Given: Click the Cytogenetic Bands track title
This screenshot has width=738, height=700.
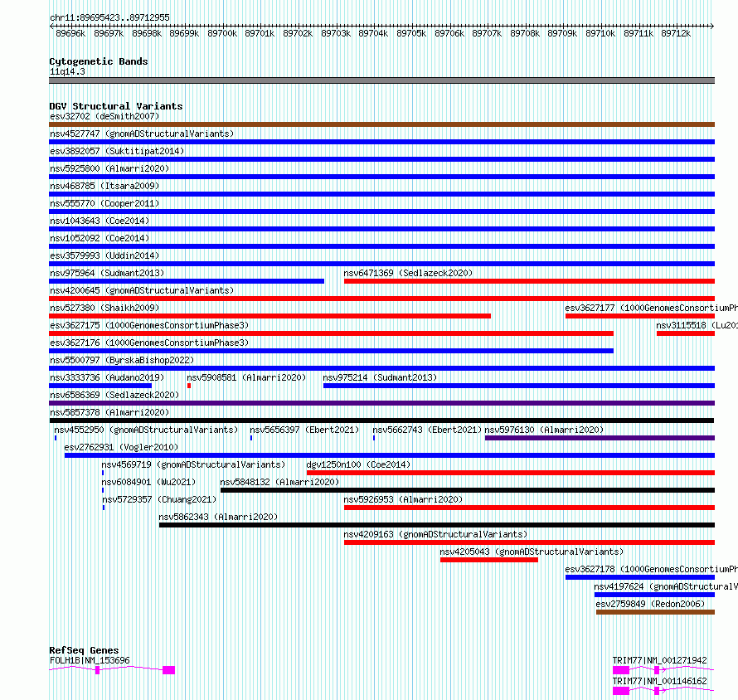Looking at the screenshot, I should [99, 61].
